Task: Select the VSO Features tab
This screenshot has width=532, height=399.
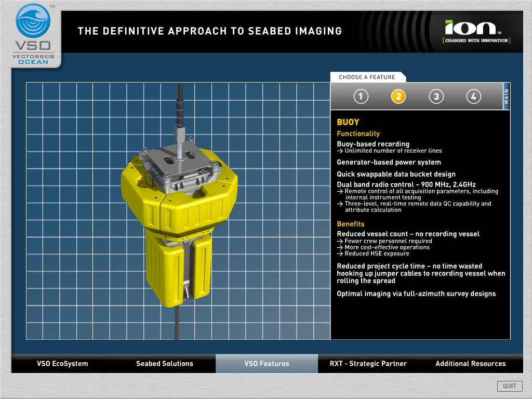Action: pyautogui.click(x=267, y=364)
